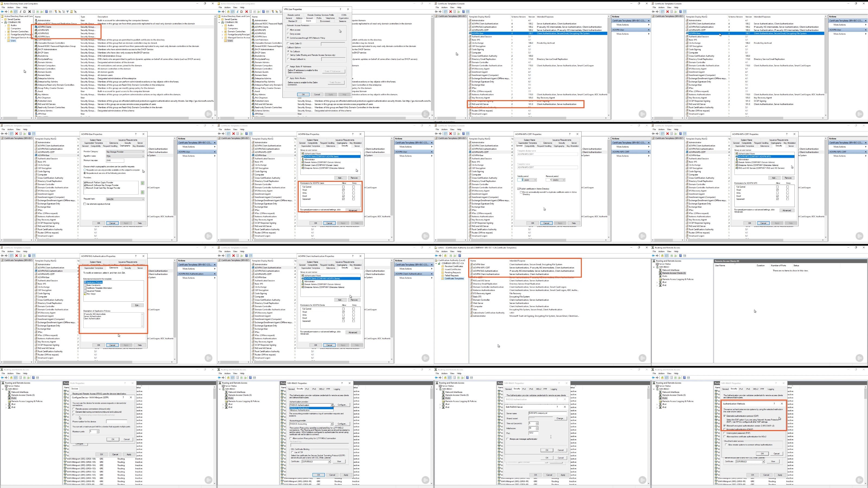Tick Remote access connections (inbound only) checkbox
Viewport: 868px width, 488px height.
point(74,409)
